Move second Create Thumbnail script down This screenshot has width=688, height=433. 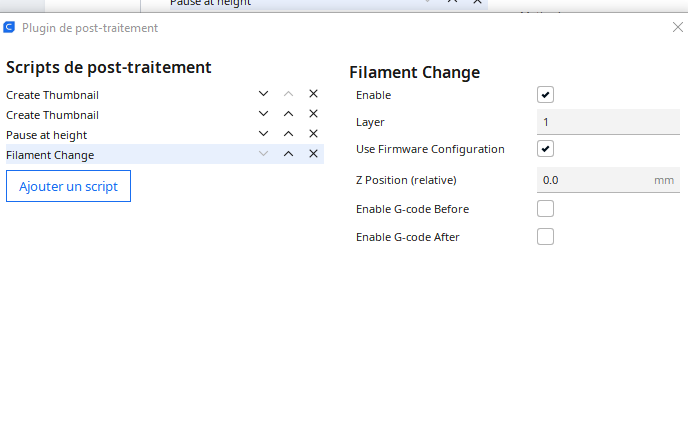263,114
